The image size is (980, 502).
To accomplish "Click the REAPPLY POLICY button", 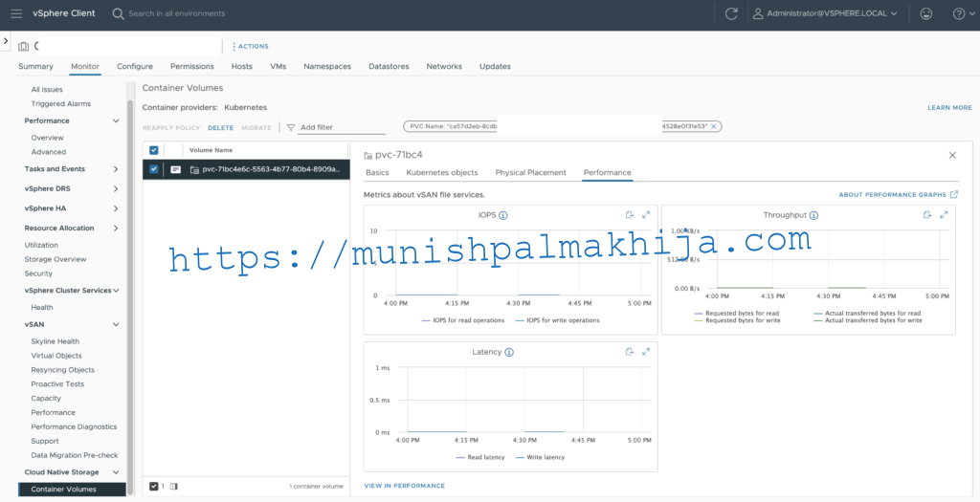I will (x=171, y=128).
